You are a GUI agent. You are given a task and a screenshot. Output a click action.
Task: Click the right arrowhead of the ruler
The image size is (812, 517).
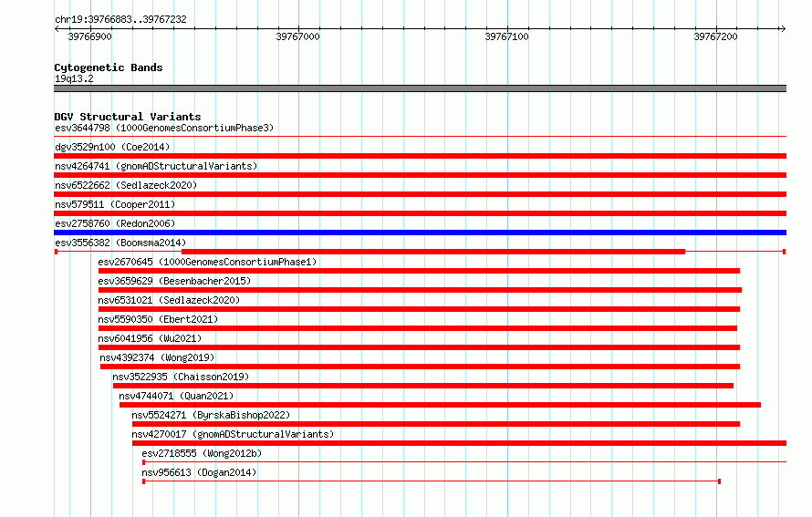point(783,29)
